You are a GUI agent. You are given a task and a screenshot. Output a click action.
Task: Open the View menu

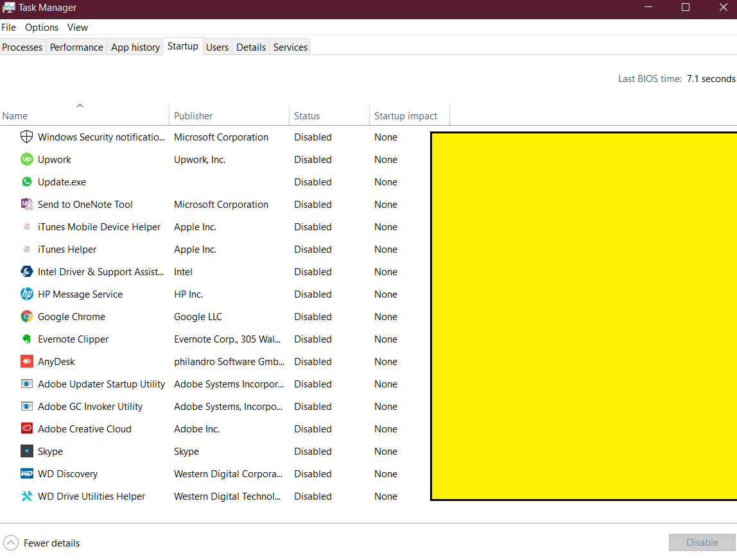pyautogui.click(x=78, y=27)
